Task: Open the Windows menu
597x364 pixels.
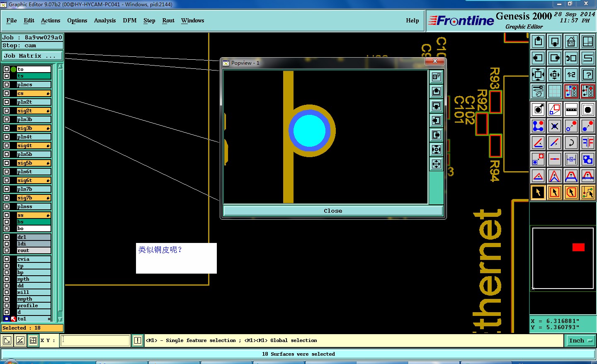Action: (x=192, y=20)
